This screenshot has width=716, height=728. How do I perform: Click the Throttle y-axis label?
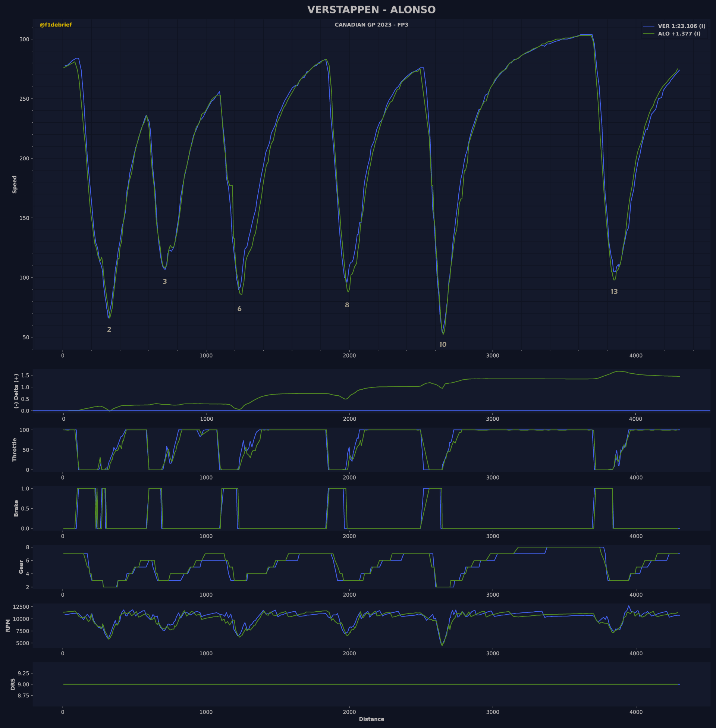pos(15,449)
